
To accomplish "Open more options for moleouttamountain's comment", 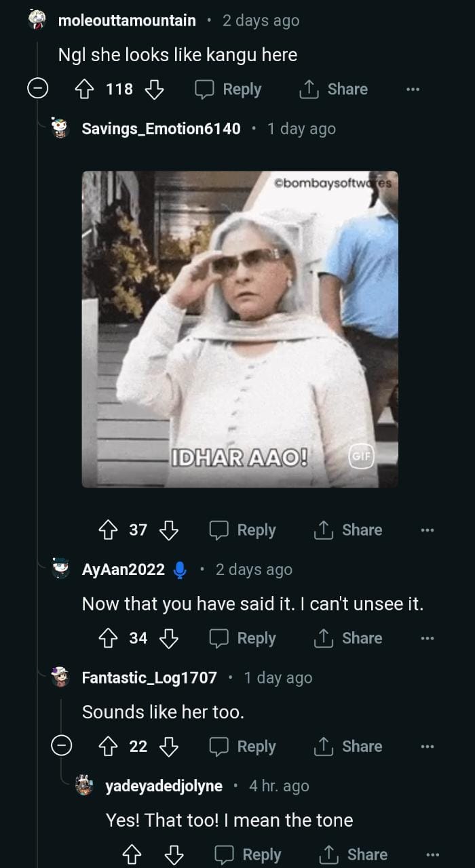I will pos(413,90).
